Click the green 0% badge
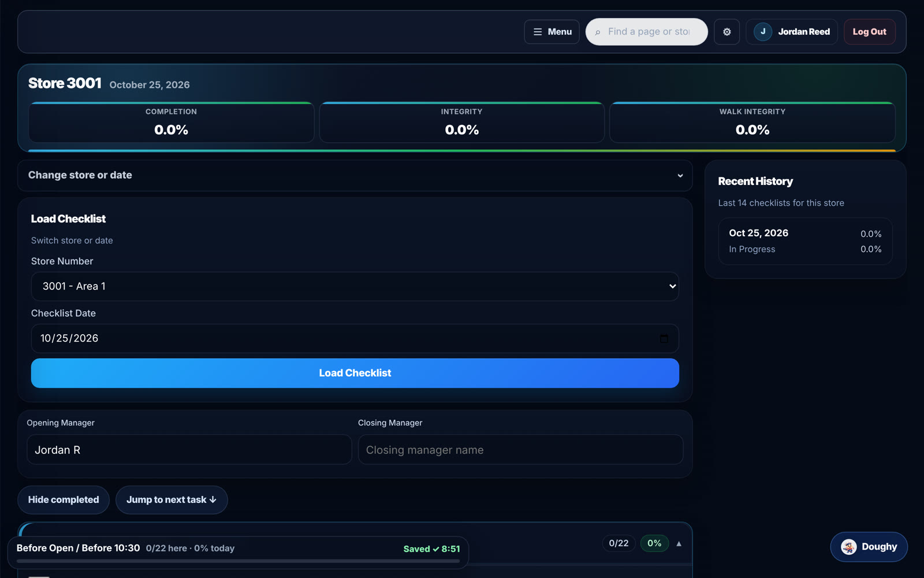This screenshot has width=924, height=578. click(654, 543)
